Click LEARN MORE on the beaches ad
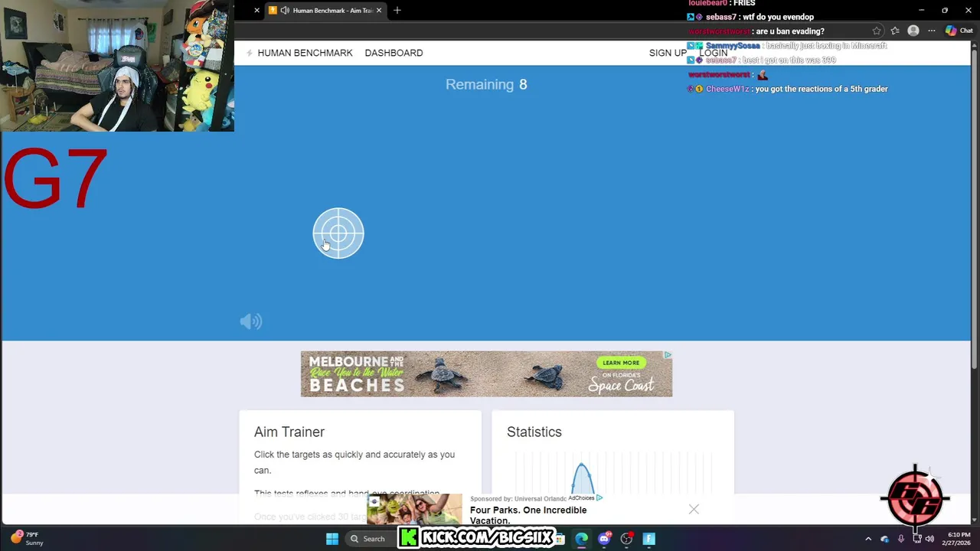 (621, 363)
